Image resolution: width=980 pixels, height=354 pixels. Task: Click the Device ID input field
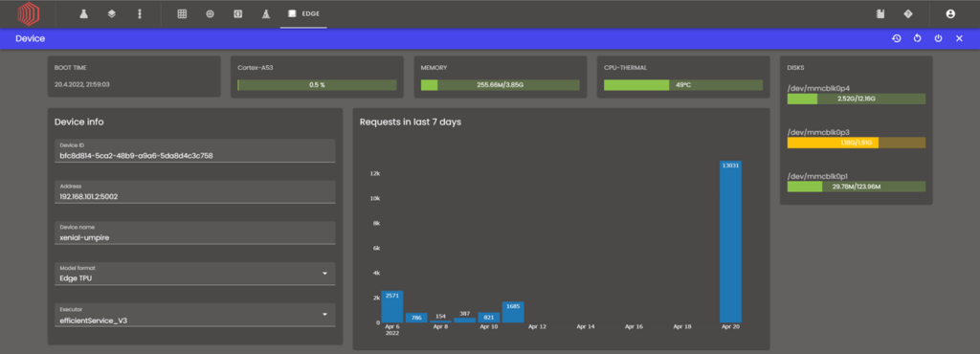195,150
